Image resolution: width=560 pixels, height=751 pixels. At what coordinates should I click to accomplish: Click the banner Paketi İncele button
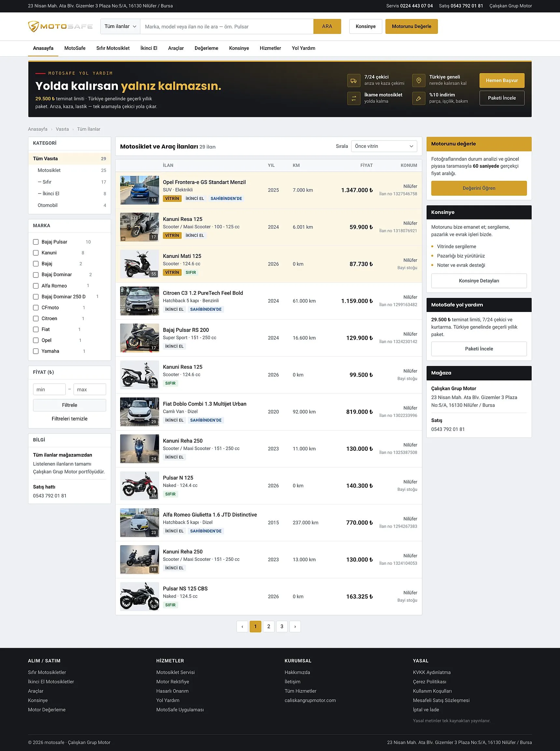(502, 98)
